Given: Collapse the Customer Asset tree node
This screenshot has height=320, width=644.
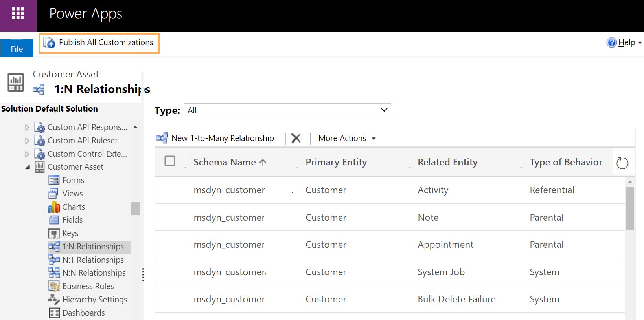Looking at the screenshot, I should click(28, 167).
